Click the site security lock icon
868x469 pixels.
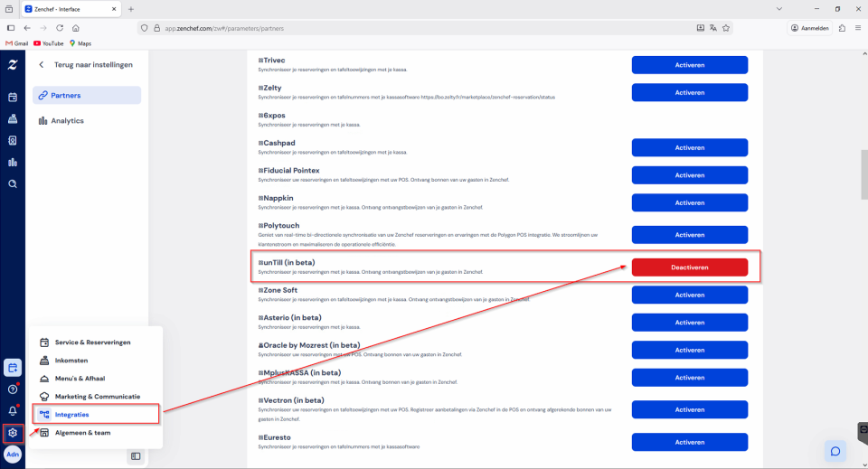click(156, 28)
